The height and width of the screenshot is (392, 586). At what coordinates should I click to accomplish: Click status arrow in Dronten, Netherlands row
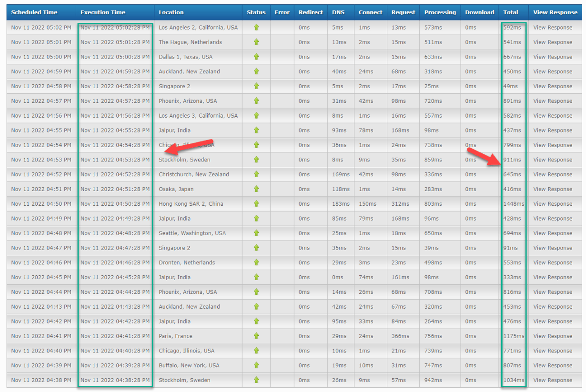pos(256,262)
